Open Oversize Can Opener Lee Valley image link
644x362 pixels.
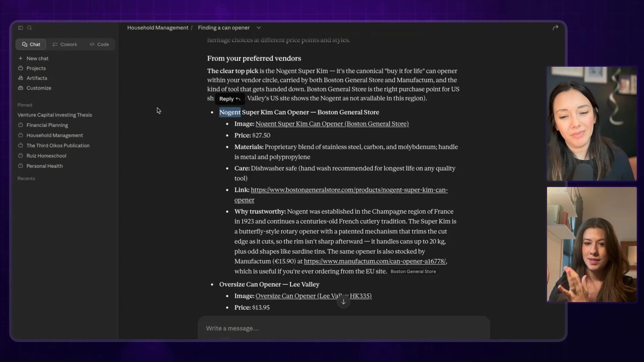coord(314,296)
